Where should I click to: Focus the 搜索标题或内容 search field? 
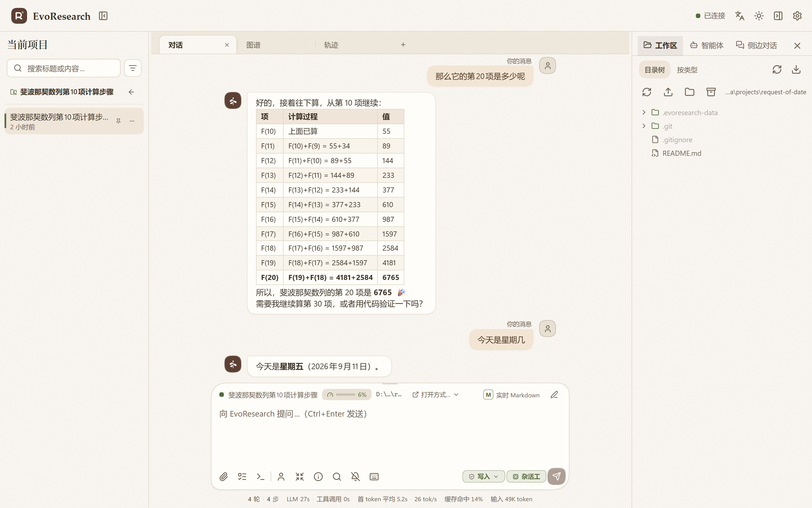pyautogui.click(x=63, y=68)
